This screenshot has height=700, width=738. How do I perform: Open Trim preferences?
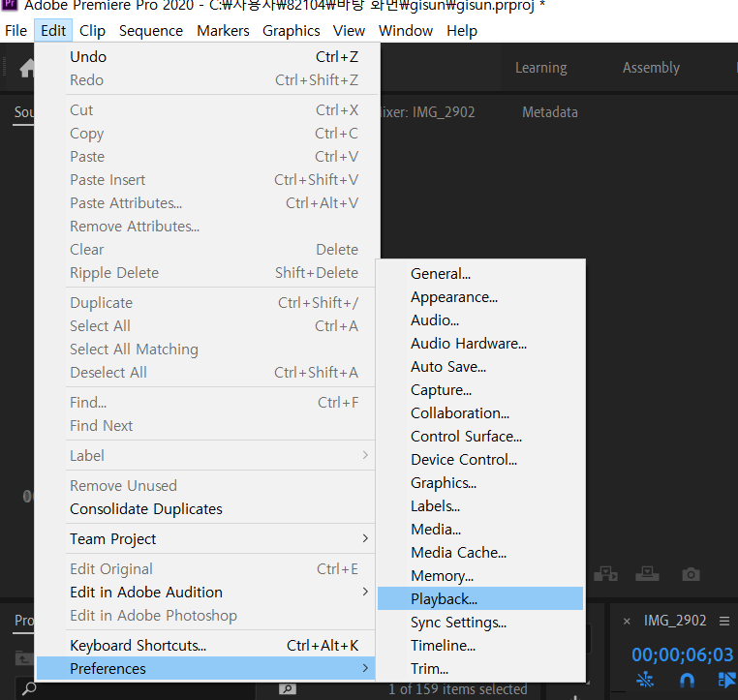[x=480, y=668]
